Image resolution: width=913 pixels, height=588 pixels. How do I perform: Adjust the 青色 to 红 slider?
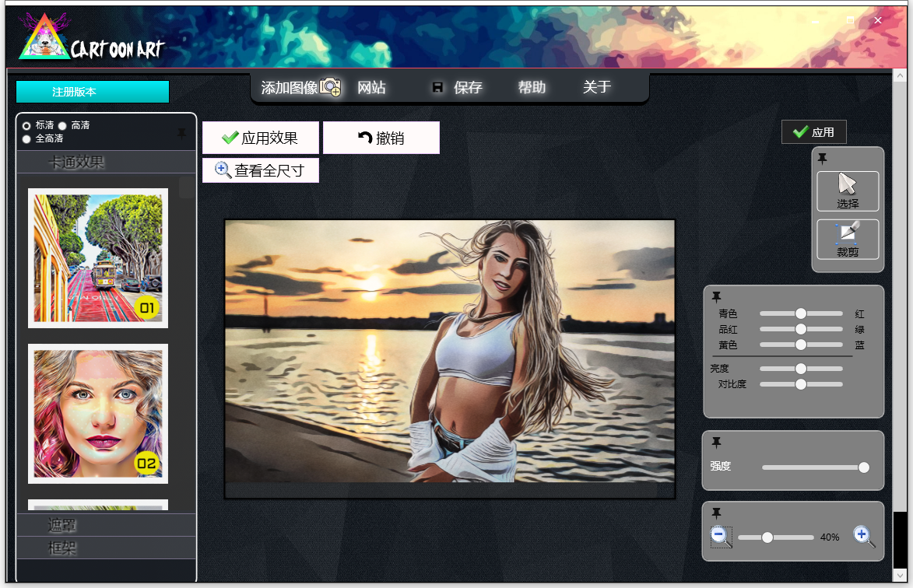(801, 313)
